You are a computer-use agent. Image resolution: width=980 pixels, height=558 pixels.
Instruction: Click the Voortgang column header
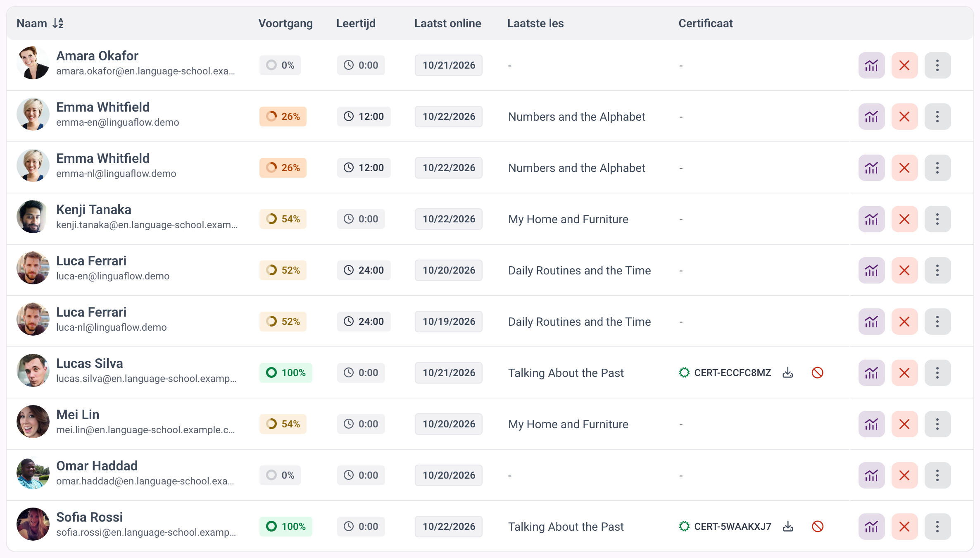(285, 23)
